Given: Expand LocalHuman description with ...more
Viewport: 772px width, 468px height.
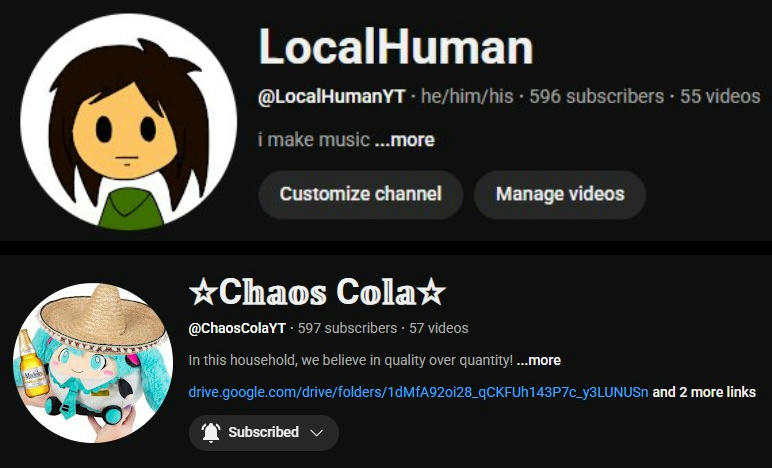Looking at the screenshot, I should click(405, 140).
